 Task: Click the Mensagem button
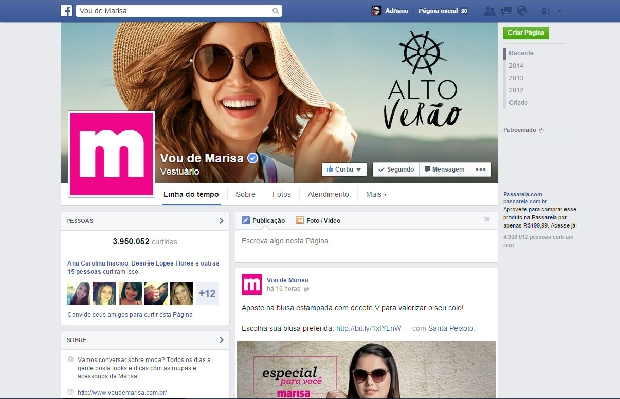click(x=444, y=169)
